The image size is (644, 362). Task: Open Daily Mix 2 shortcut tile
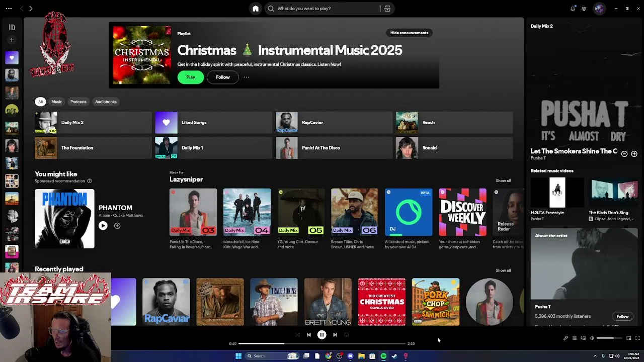93,123
